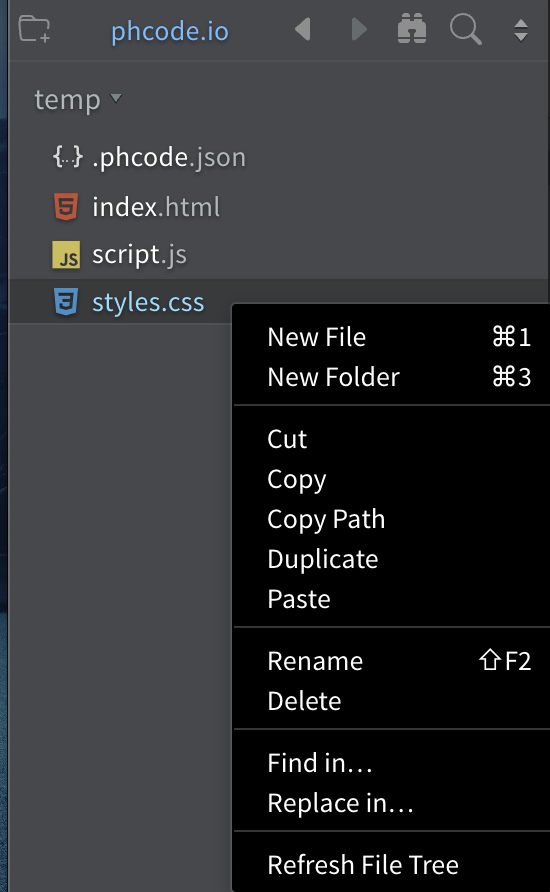
Task: Choose Rename from the context menu
Action: click(392, 661)
